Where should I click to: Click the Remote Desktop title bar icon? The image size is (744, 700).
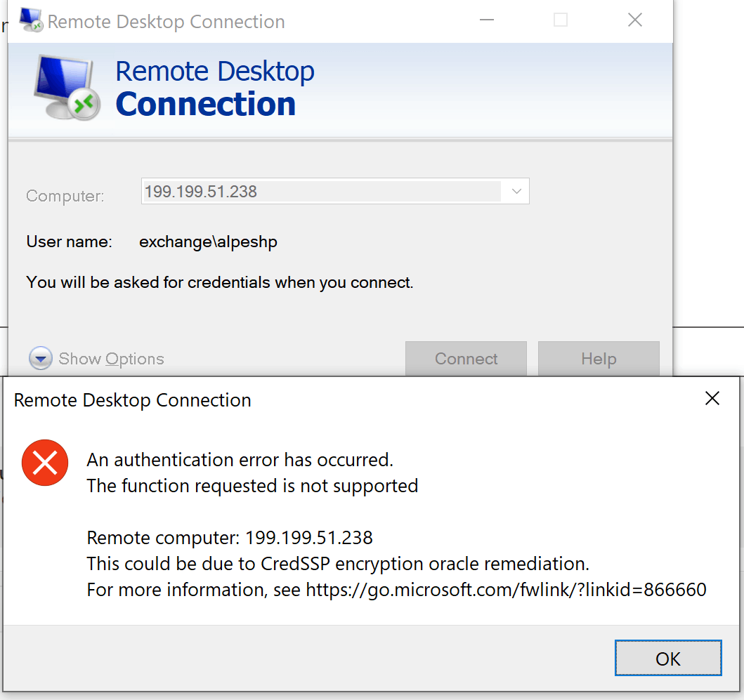[32, 20]
